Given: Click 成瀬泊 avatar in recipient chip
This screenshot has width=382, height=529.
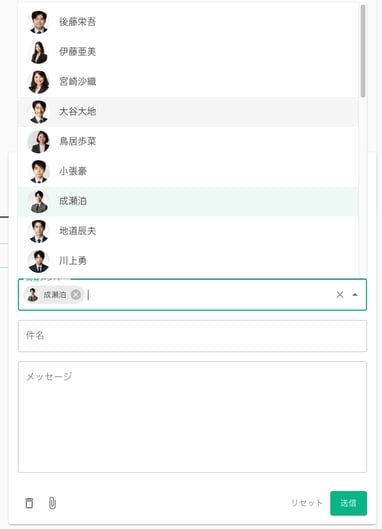Looking at the screenshot, I should (33, 295).
